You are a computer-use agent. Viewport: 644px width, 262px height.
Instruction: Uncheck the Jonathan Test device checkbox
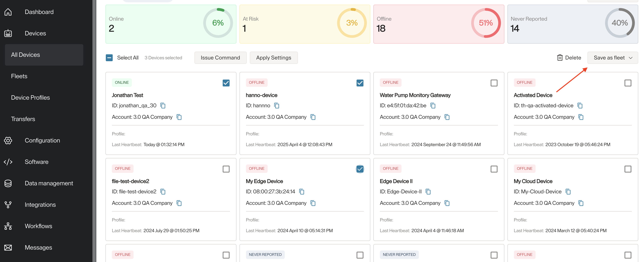[x=226, y=83]
